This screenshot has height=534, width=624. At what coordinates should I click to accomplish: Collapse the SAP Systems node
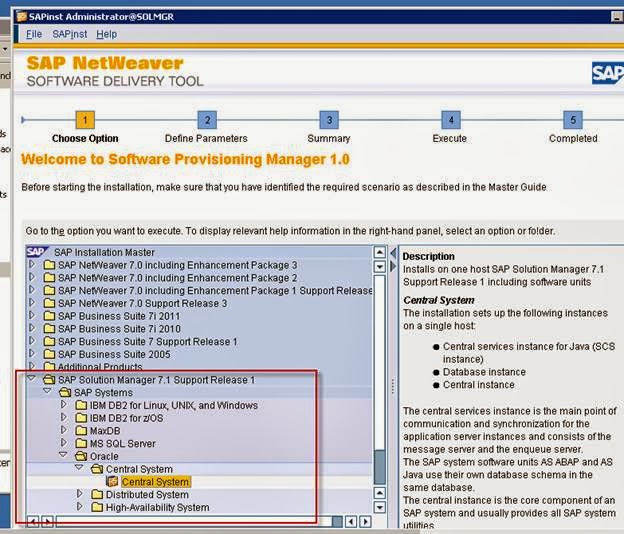coord(48,391)
